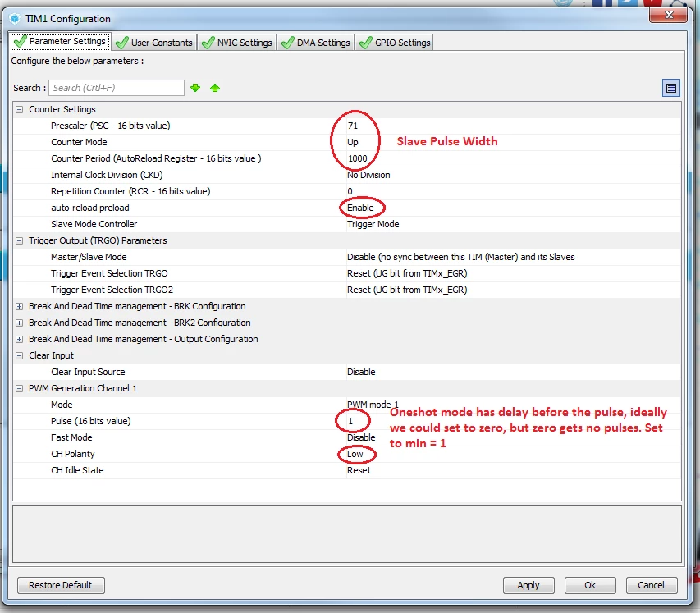Click the search previous green up arrow
The width and height of the screenshot is (700, 613).
(215, 88)
